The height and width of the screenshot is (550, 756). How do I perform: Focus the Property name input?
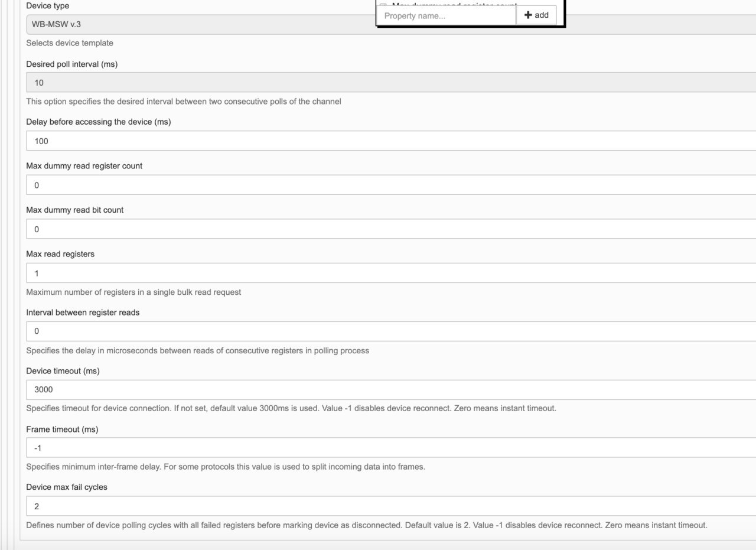click(446, 15)
